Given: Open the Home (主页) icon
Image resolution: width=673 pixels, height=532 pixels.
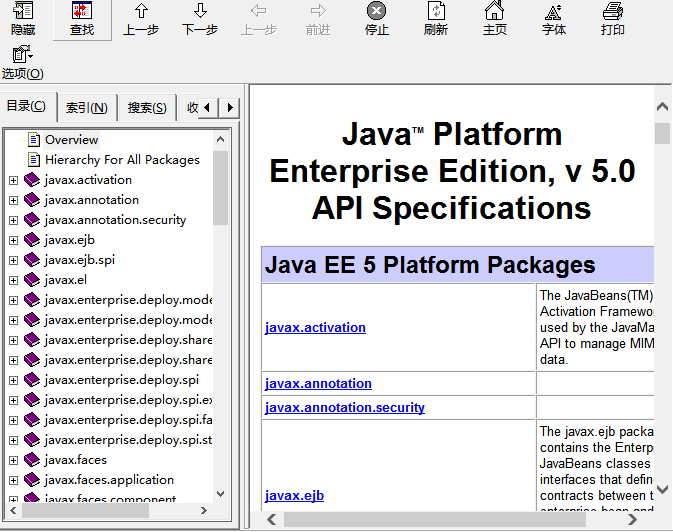Looking at the screenshot, I should coord(494,19).
